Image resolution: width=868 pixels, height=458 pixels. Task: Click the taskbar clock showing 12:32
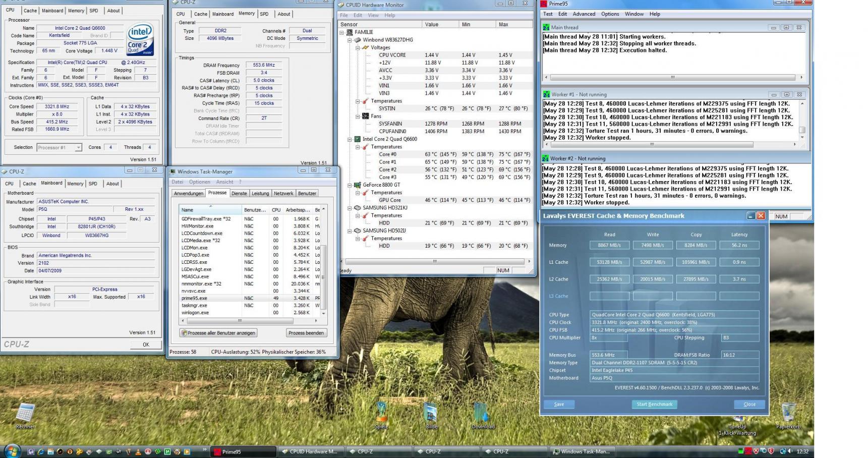802,451
